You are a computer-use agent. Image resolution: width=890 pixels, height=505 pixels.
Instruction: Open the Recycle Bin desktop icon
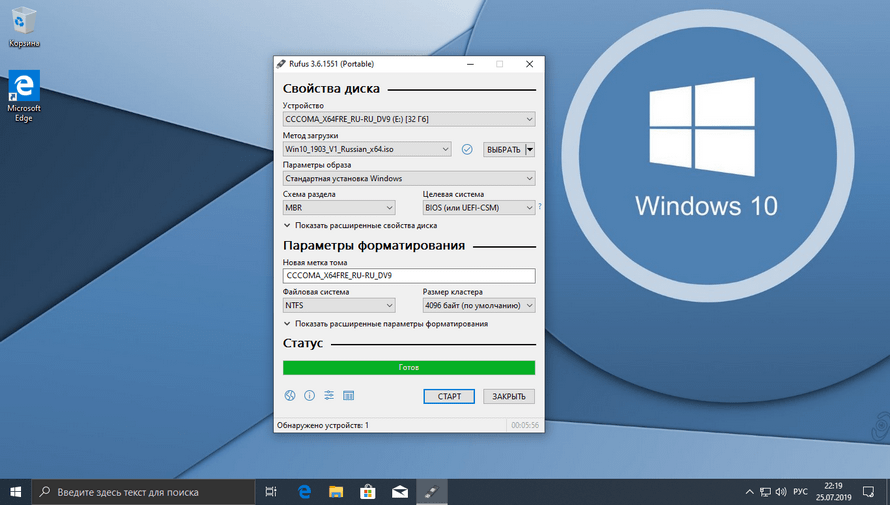[x=24, y=27]
